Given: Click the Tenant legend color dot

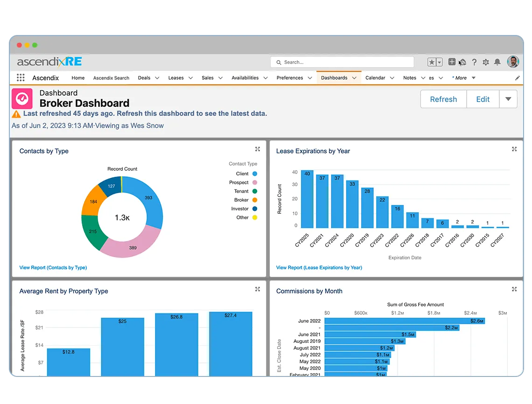Looking at the screenshot, I should click(x=255, y=191).
